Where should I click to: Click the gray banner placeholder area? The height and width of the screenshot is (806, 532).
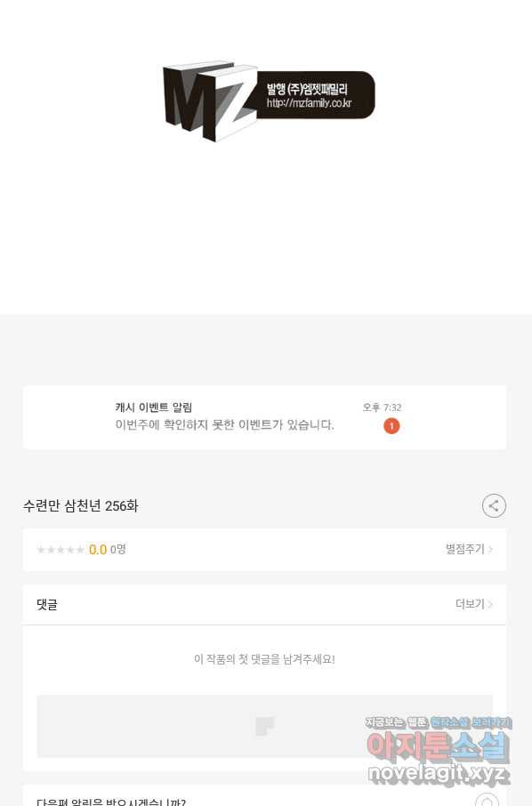264,726
